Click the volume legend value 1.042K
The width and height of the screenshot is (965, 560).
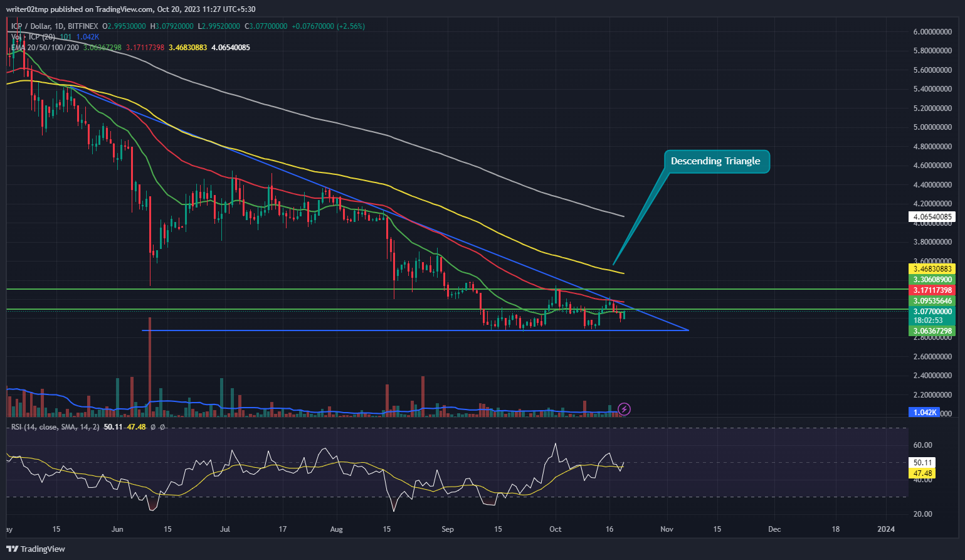point(87,37)
